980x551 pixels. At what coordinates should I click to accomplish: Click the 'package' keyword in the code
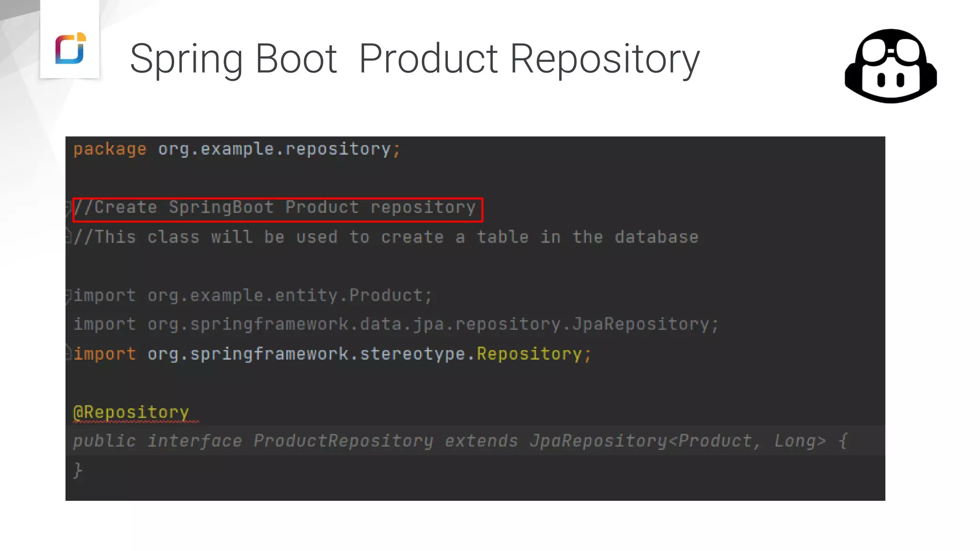click(x=110, y=149)
